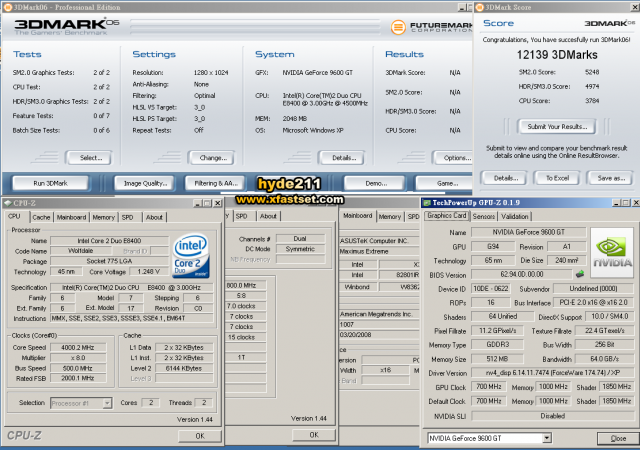Open the Validation tab in GPU-Z
The image size is (640, 450).
(515, 216)
